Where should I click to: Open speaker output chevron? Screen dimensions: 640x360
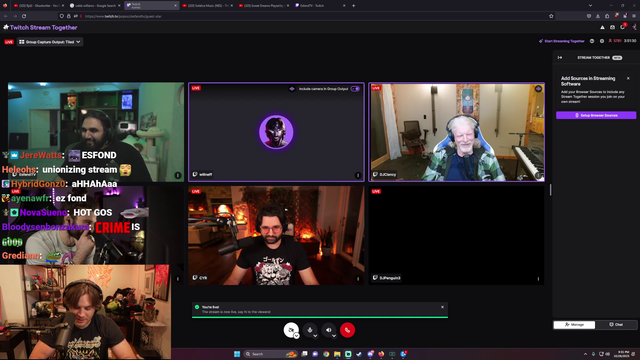[334, 336]
